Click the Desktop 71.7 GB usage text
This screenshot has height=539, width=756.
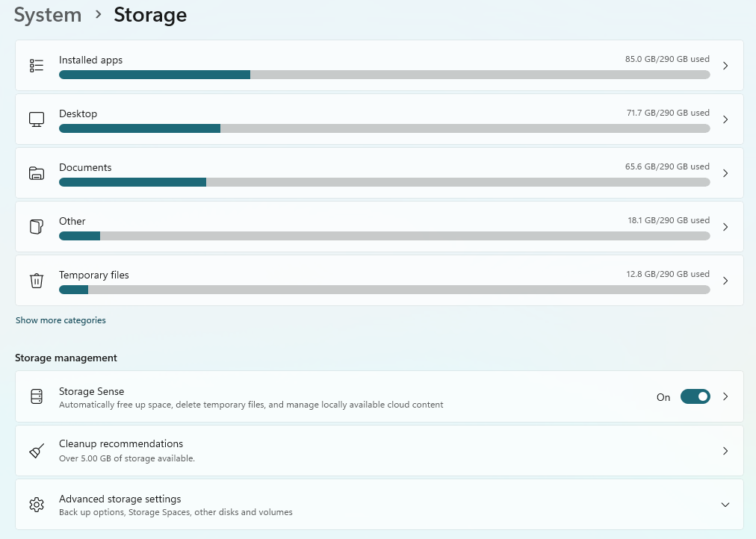(668, 113)
